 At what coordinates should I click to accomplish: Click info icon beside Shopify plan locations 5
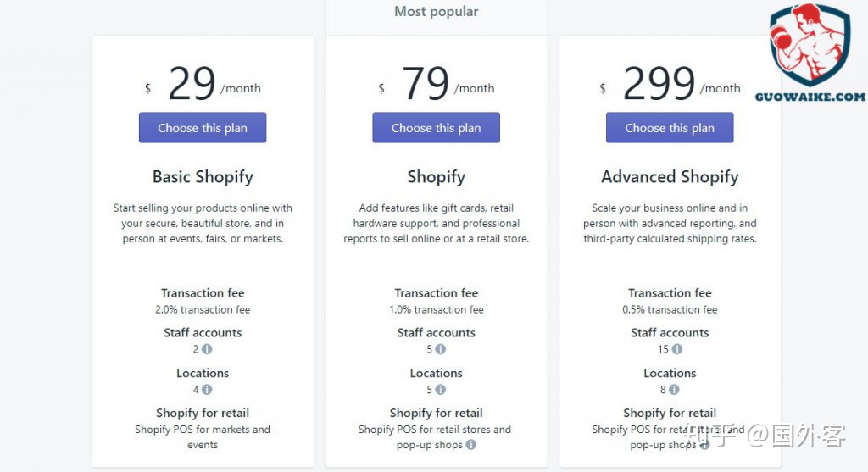pos(441,390)
